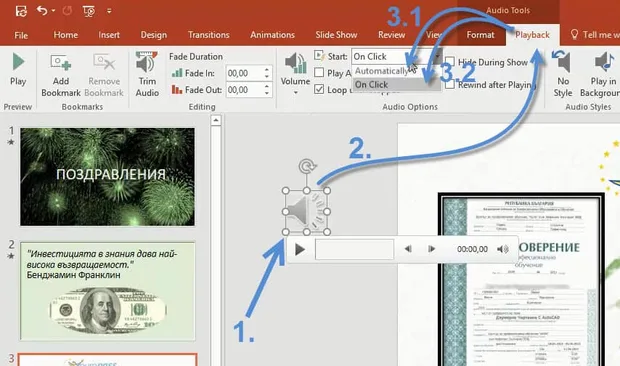620x366 pixels.
Task: Toggle Play Across Slides checkbox
Action: (319, 73)
